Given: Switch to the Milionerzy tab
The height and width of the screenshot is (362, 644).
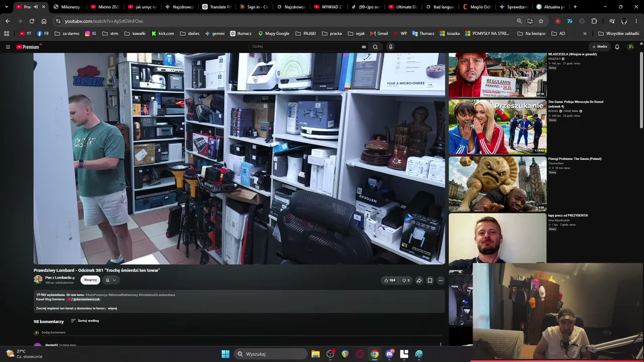Looking at the screenshot, I should pos(68,7).
